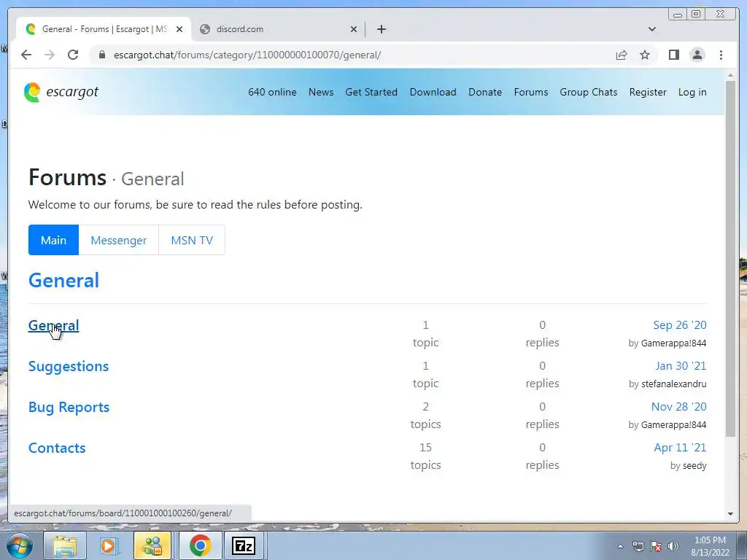Open the Chrome side panel icon

[x=673, y=55]
